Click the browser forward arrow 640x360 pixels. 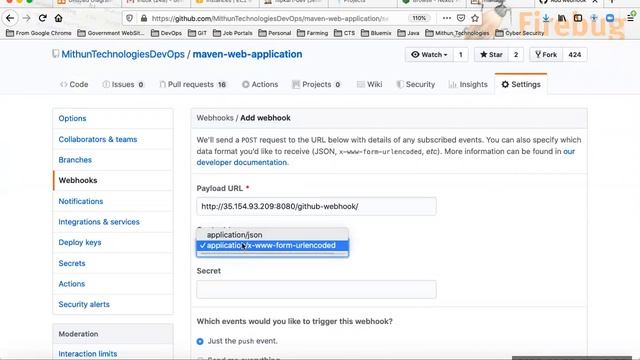coord(27,18)
